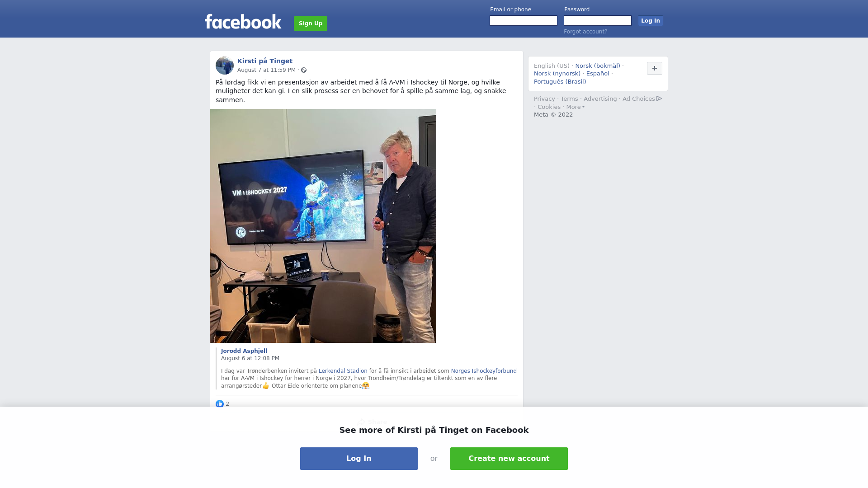Open Jorodd Asphjell's profile link
Image resolution: width=868 pixels, height=488 pixels.
[244, 351]
